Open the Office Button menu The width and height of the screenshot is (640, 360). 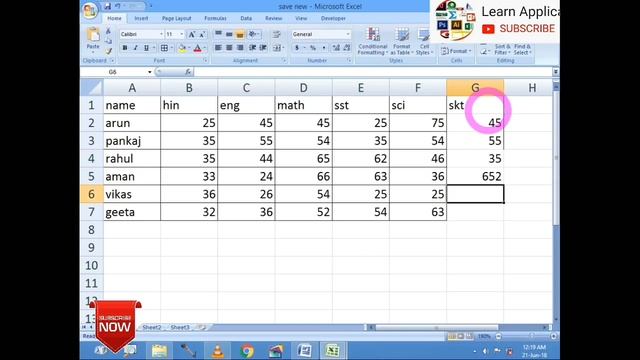pos(90,10)
